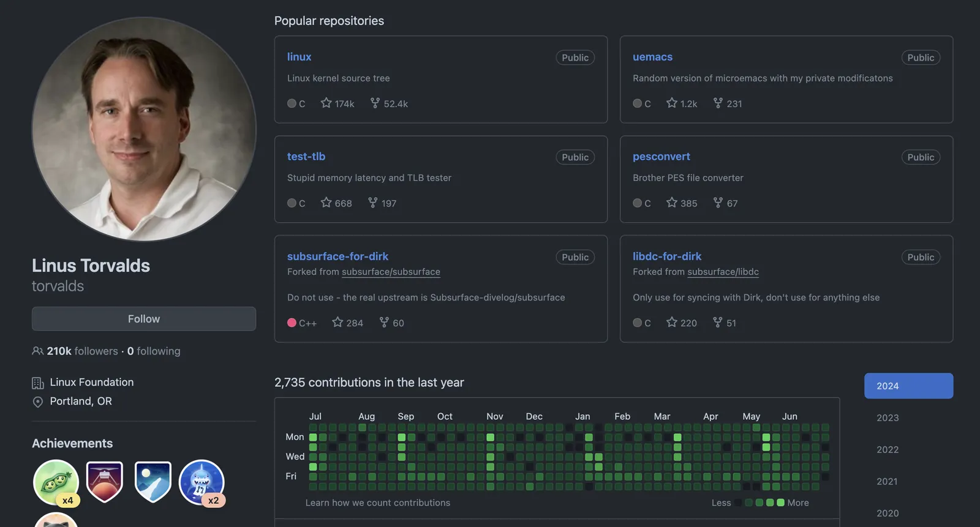Click the Pair Extraordinaire x4 pea-pod badge
Image resolution: width=980 pixels, height=527 pixels.
pos(56,482)
